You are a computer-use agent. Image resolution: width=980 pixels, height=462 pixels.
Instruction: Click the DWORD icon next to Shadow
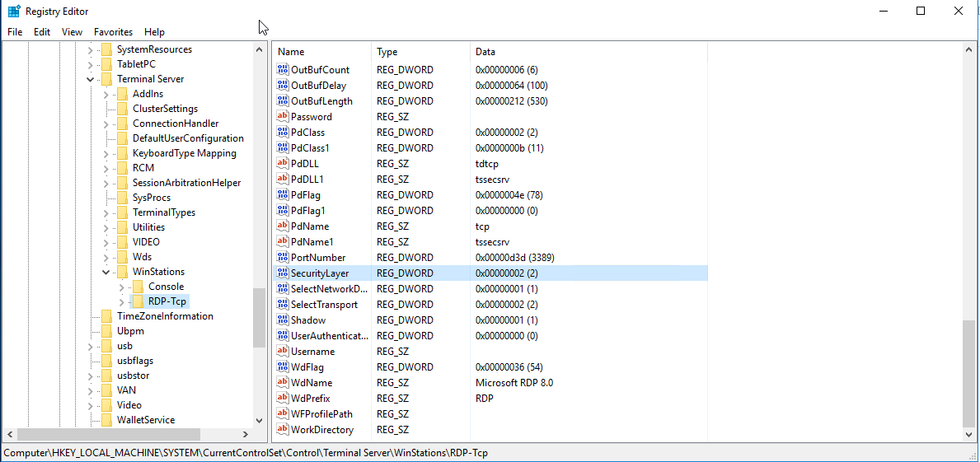283,320
